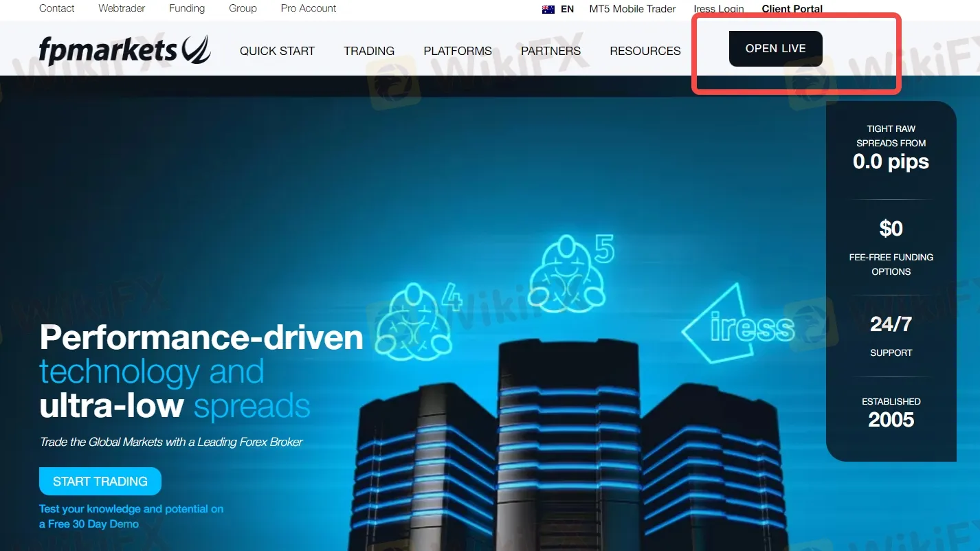Expand the Trading menu
Viewport: 980px width, 551px height.
point(369,51)
